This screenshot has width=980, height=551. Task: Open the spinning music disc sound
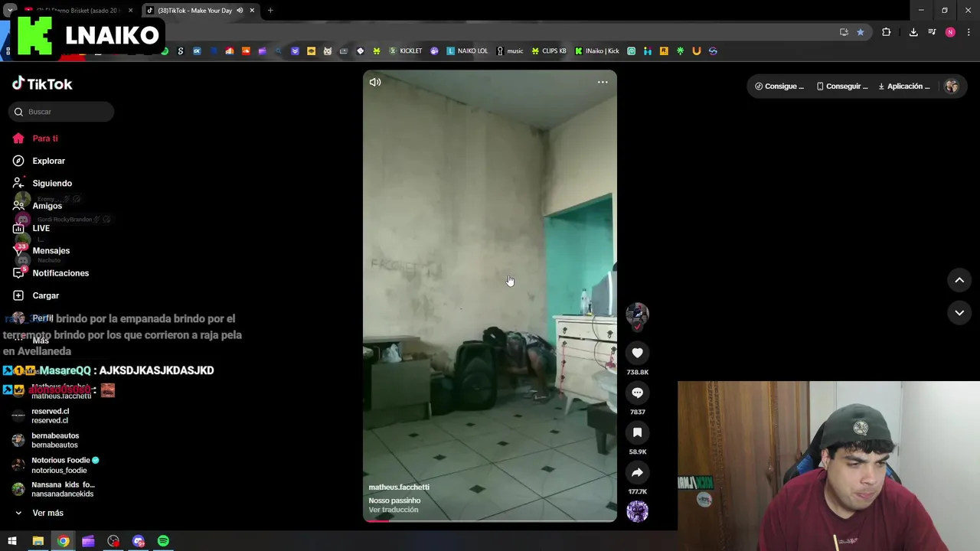tap(637, 511)
